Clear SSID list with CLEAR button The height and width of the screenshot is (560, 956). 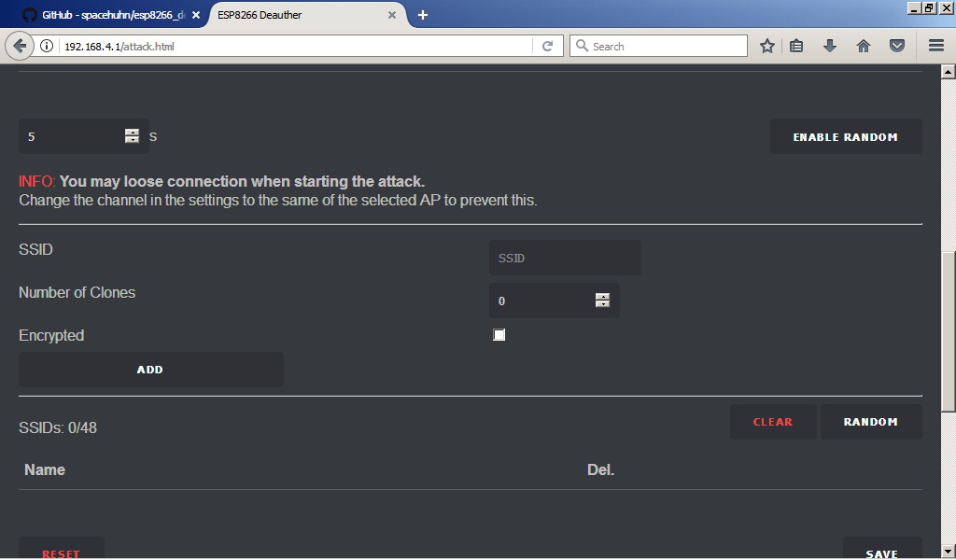[x=772, y=422]
